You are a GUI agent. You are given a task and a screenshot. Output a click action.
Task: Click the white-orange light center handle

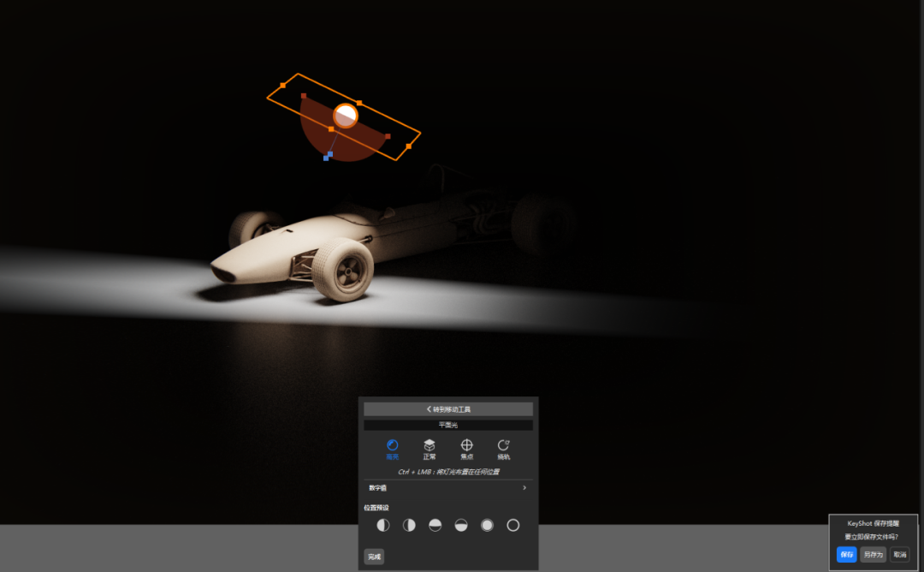(x=346, y=116)
